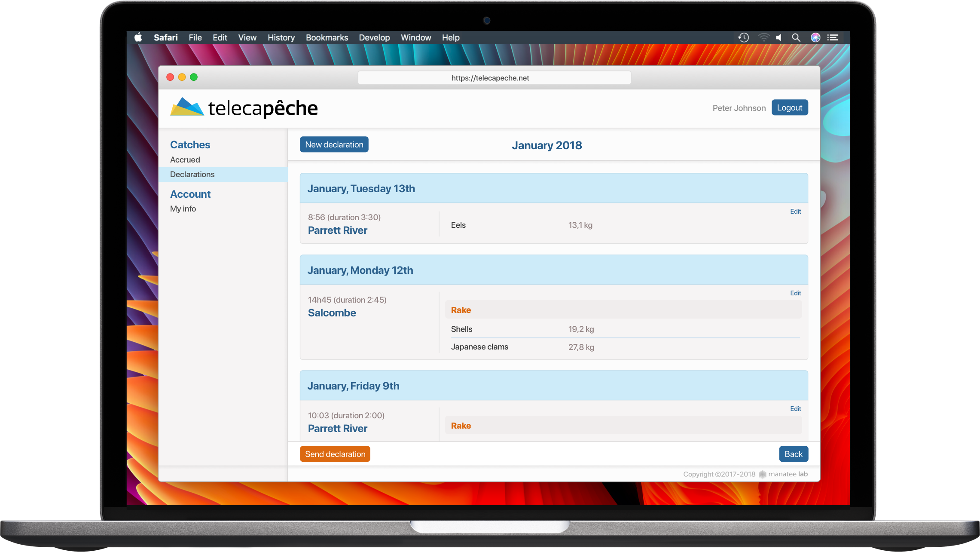Open My info under Account
This screenshot has height=552, width=980.
[x=183, y=209]
